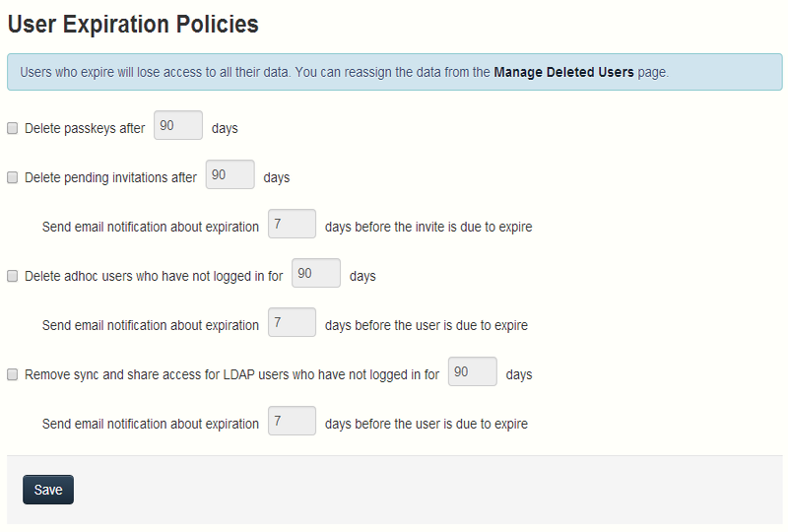Click the User Expiration Policies heading
Screen dimensions: 788x532
[x=133, y=24]
